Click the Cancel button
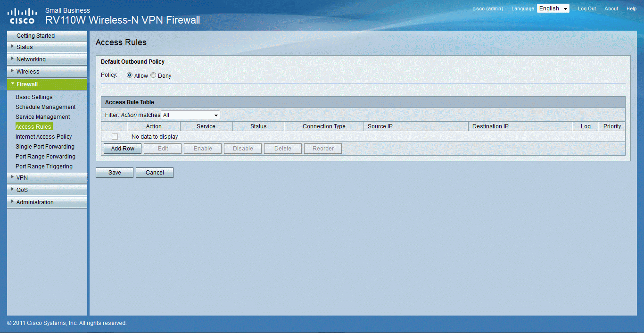This screenshot has height=333, width=644. click(x=155, y=173)
